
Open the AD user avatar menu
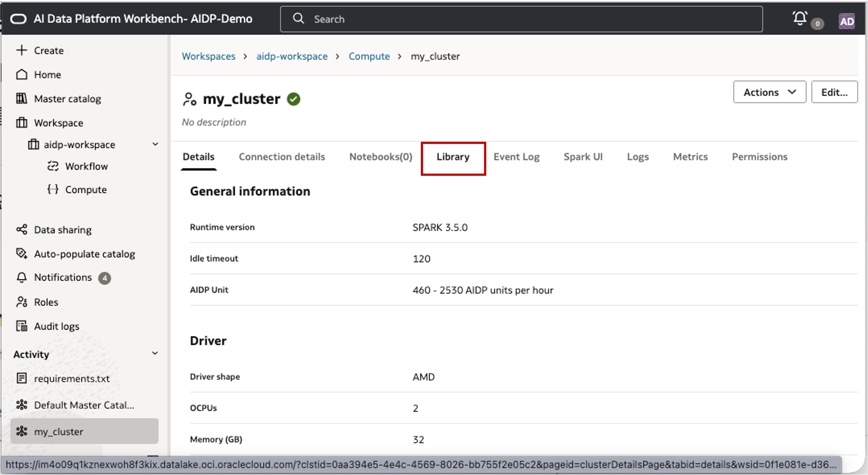tap(846, 21)
